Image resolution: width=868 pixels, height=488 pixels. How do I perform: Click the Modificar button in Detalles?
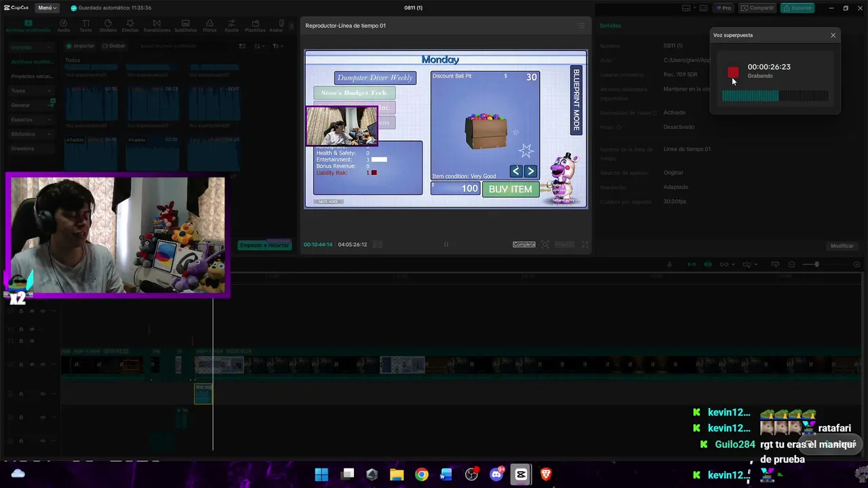click(842, 246)
